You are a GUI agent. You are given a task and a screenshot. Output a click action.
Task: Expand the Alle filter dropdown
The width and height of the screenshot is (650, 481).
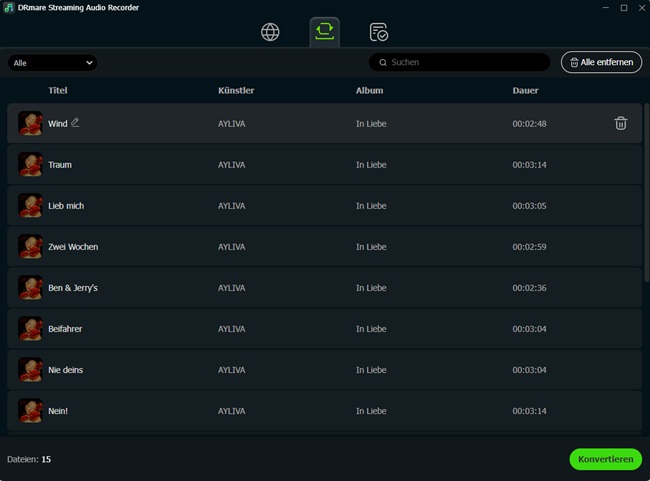pyautogui.click(x=52, y=62)
